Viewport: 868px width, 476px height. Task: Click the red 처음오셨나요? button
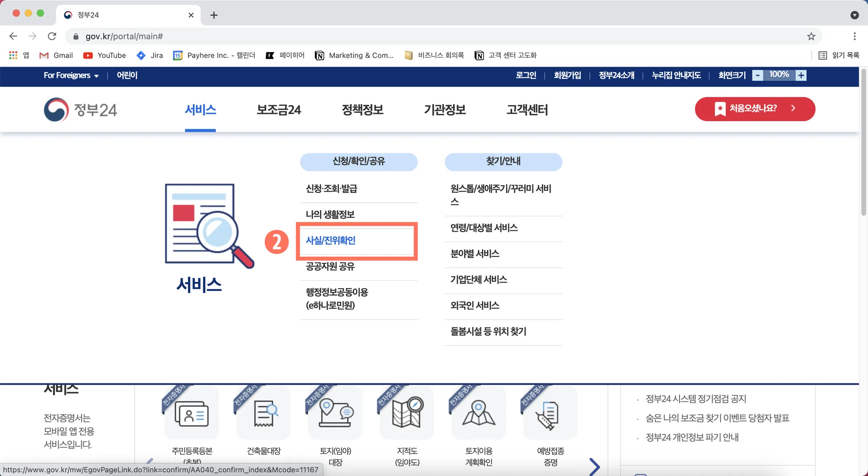pos(754,109)
